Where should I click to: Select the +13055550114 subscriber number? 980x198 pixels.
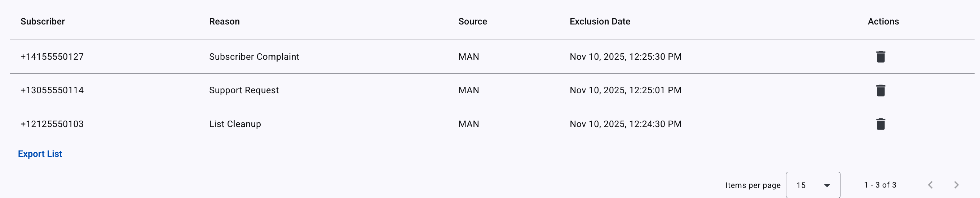click(52, 90)
